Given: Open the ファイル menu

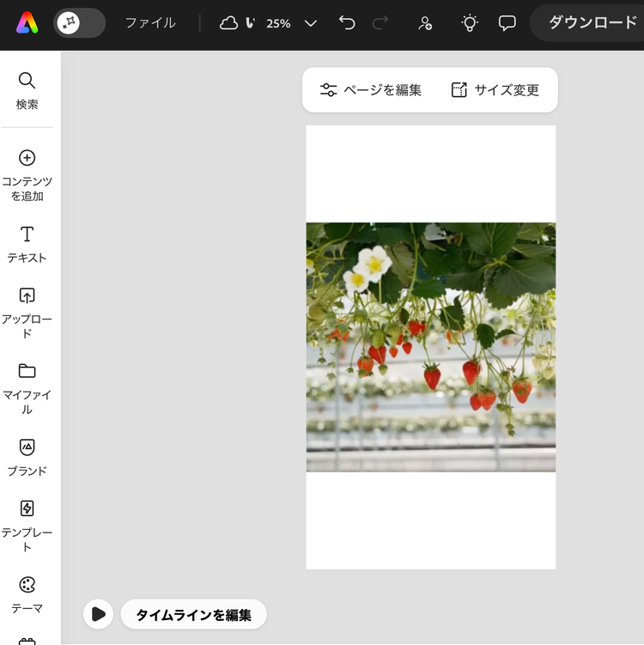Looking at the screenshot, I should 150,23.
